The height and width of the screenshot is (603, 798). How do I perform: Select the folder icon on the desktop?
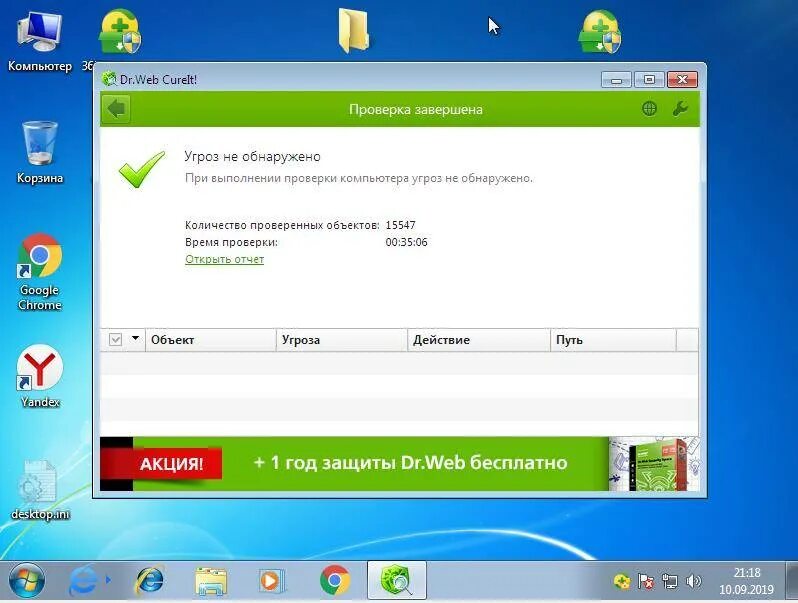(x=354, y=32)
